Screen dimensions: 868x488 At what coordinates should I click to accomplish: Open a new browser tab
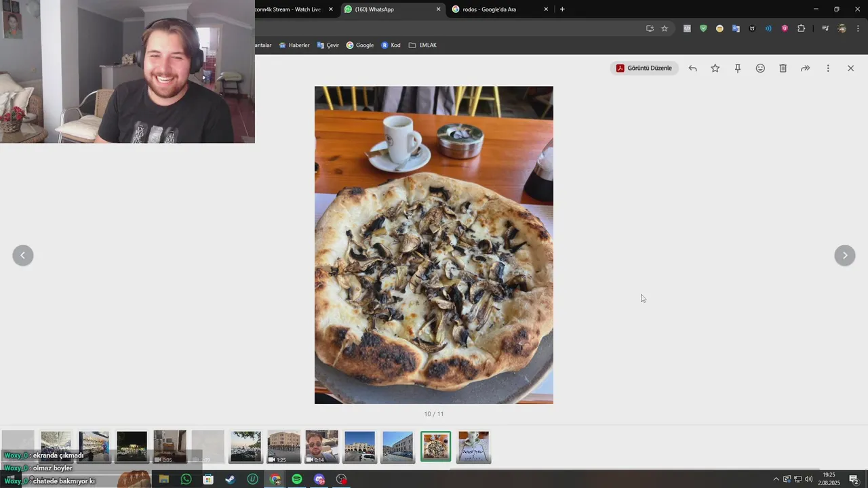(562, 9)
